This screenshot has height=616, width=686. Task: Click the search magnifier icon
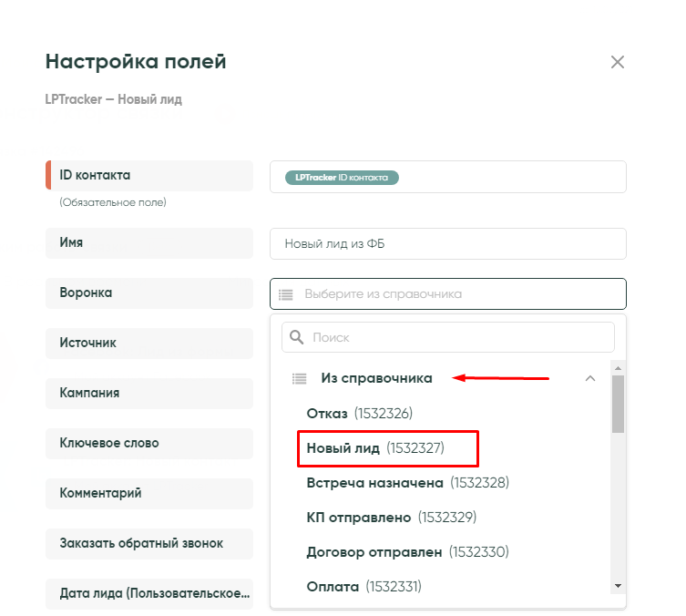(x=296, y=337)
